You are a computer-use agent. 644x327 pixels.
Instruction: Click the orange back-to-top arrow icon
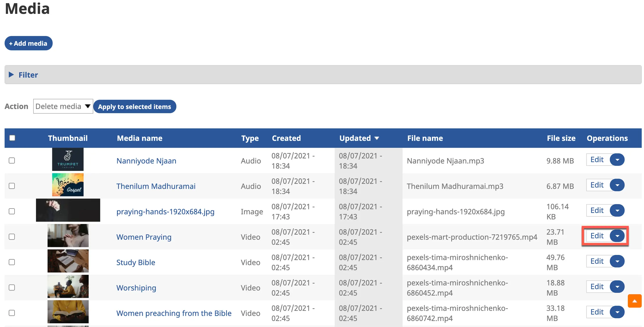pos(634,301)
